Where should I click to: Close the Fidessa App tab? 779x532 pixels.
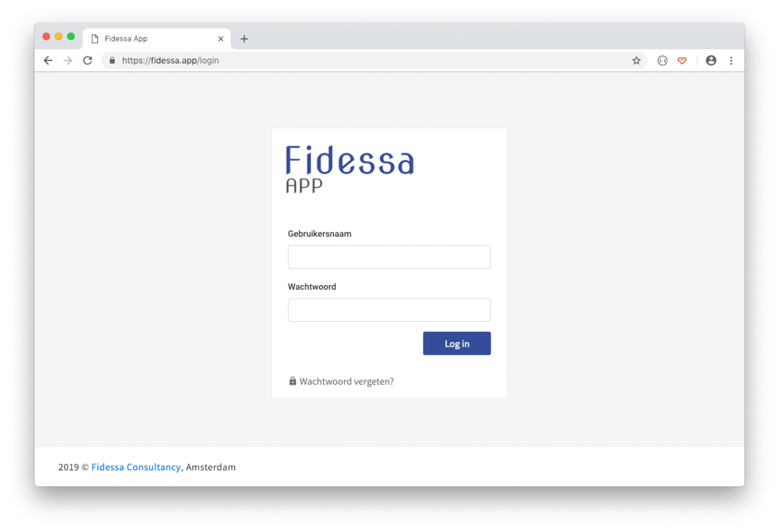pos(221,38)
